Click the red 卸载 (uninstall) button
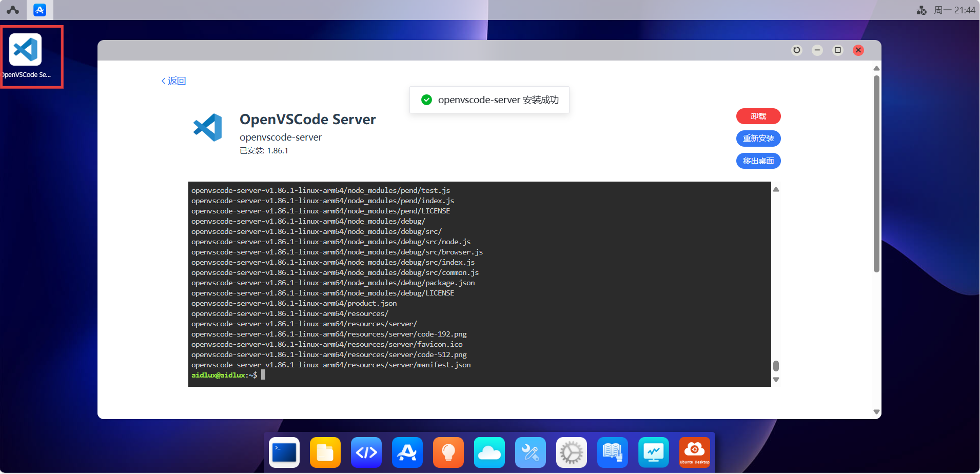980x474 pixels. pos(758,116)
